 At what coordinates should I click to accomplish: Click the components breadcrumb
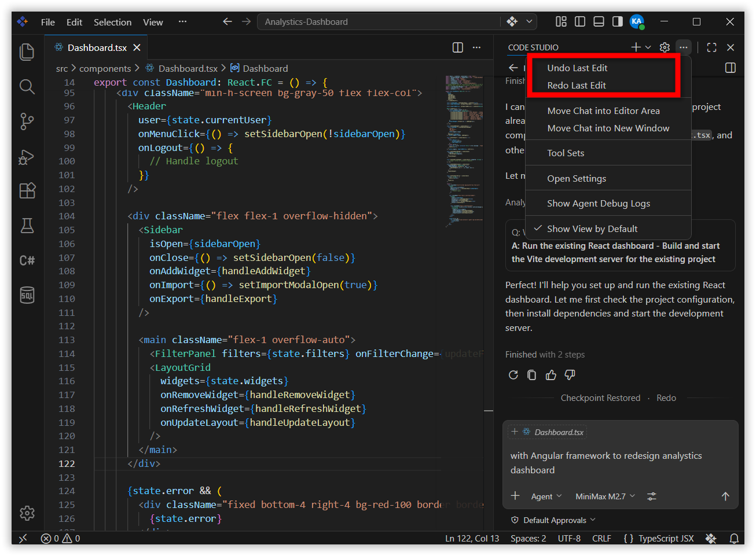105,68
